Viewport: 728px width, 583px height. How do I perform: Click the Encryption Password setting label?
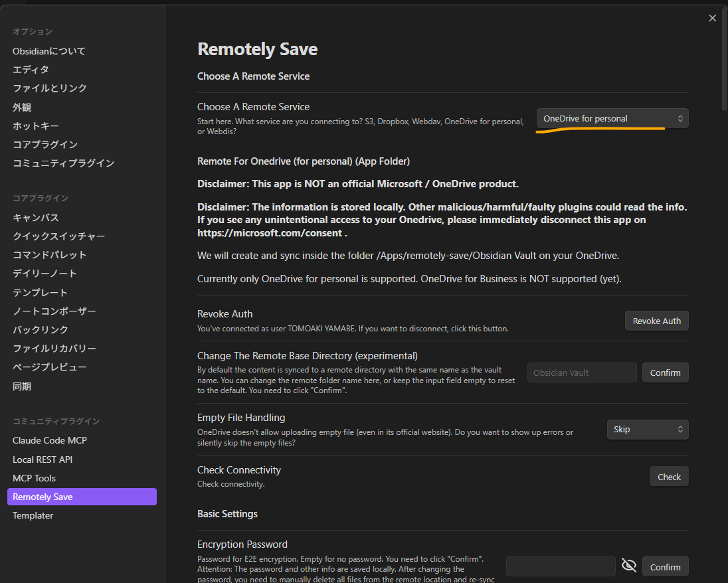pos(242,544)
